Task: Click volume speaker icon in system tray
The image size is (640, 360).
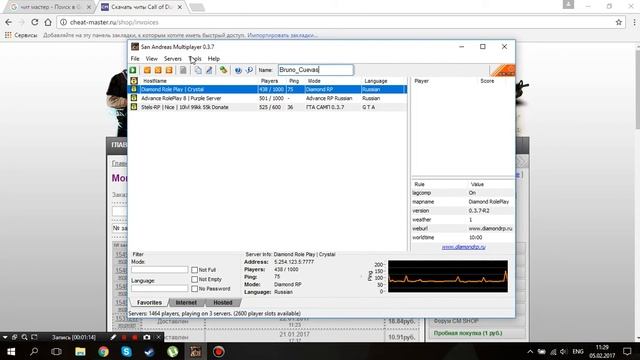Action: pos(563,351)
